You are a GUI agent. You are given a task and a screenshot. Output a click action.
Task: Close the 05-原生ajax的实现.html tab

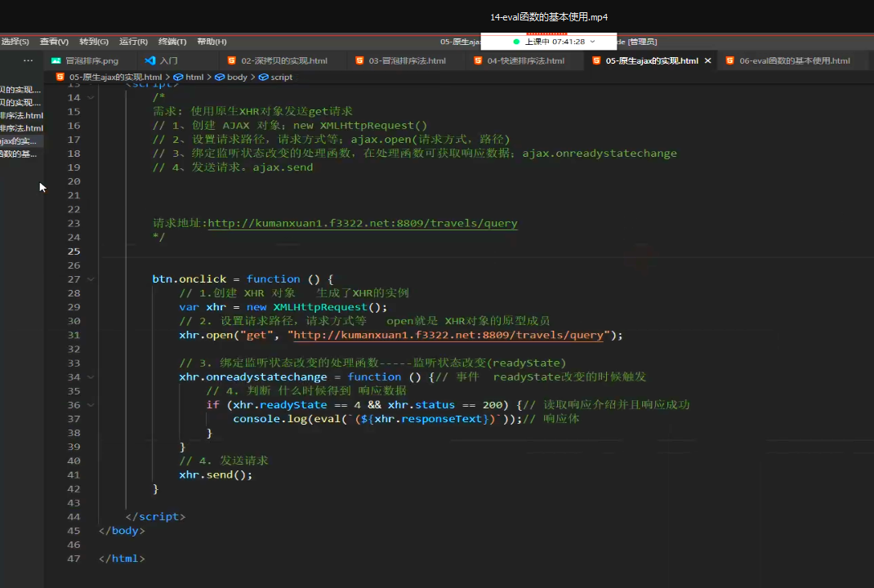point(708,60)
